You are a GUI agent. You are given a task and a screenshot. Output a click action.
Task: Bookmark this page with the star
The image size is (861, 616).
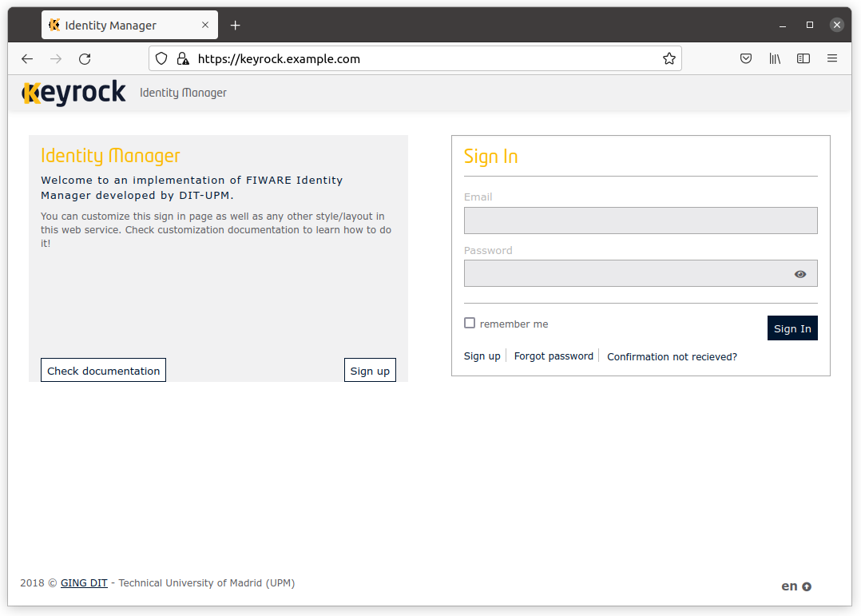point(669,59)
